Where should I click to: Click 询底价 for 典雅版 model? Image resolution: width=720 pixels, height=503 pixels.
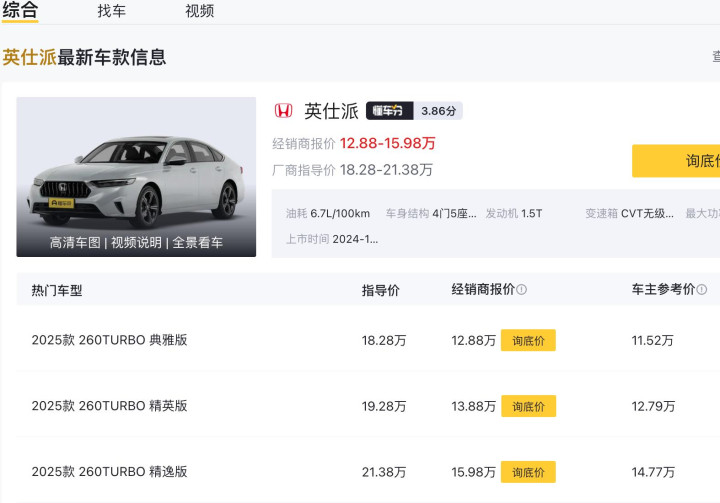(x=528, y=340)
